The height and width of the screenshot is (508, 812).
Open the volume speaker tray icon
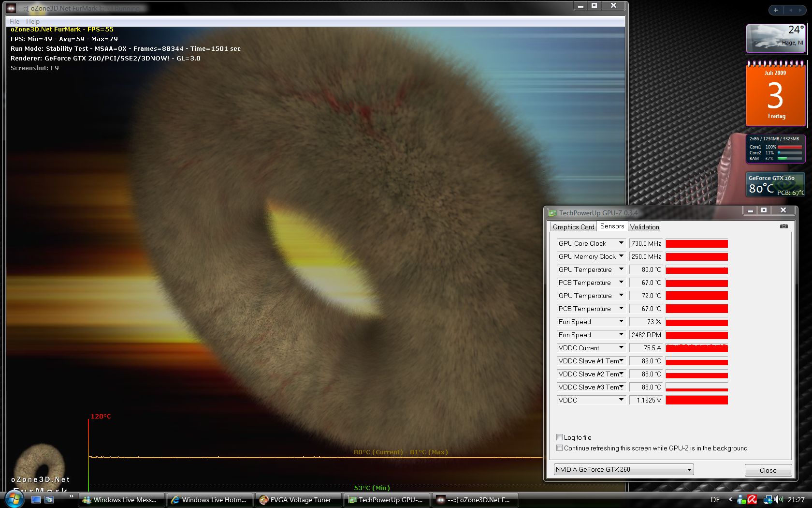[x=779, y=500]
